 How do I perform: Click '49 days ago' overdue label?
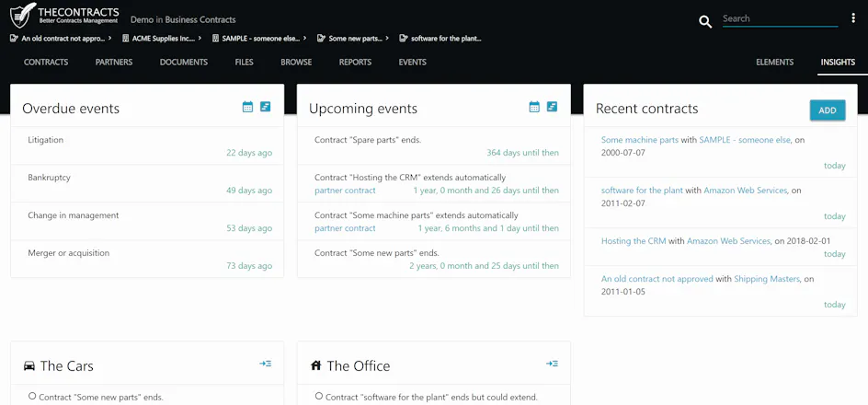pos(249,190)
